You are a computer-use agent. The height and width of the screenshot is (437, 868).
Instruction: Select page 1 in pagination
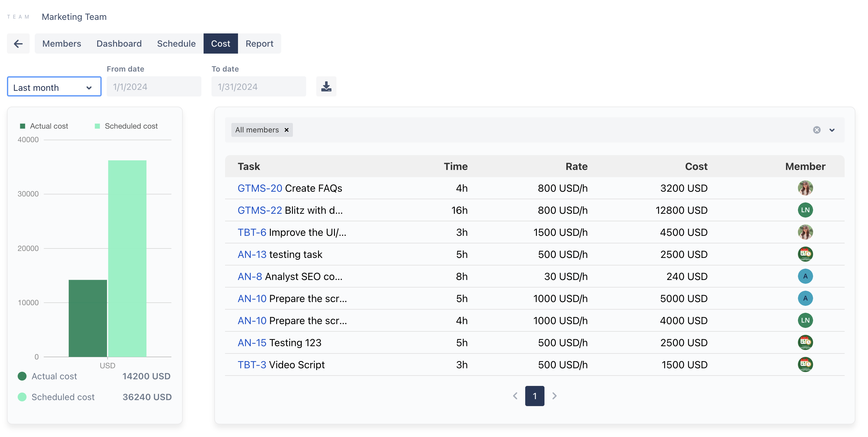tap(534, 396)
